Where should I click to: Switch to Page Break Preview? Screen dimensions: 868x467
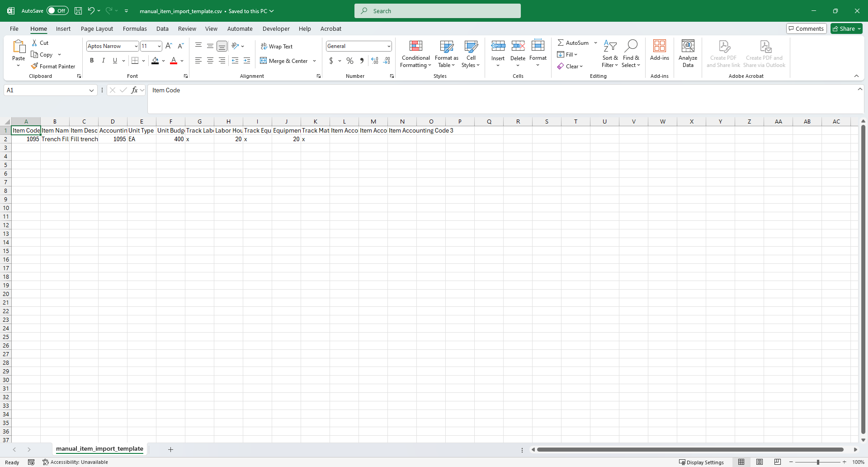(778, 462)
